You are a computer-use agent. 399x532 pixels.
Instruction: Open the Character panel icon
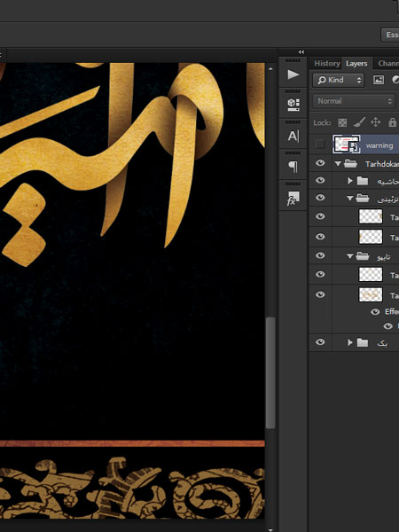[x=293, y=136]
